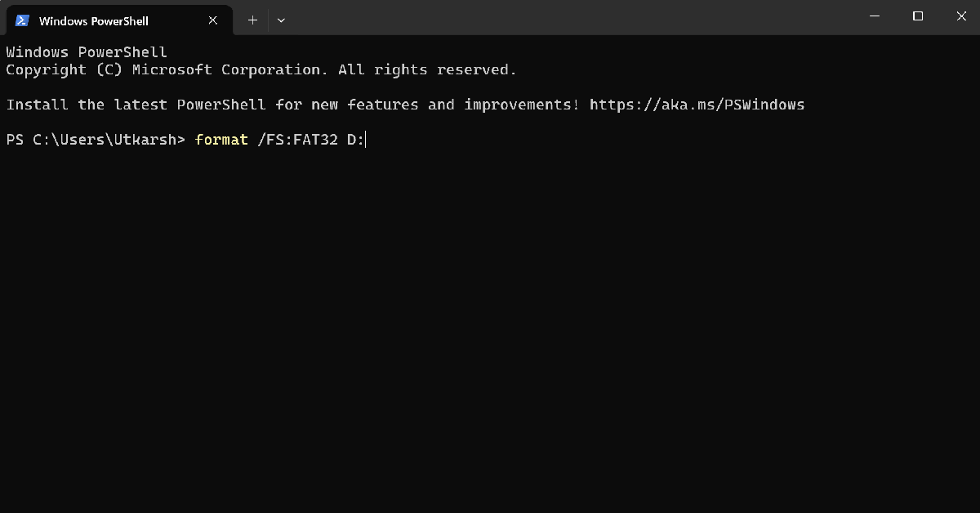
Task: Open a new tab with the plus button
Action: tap(252, 20)
